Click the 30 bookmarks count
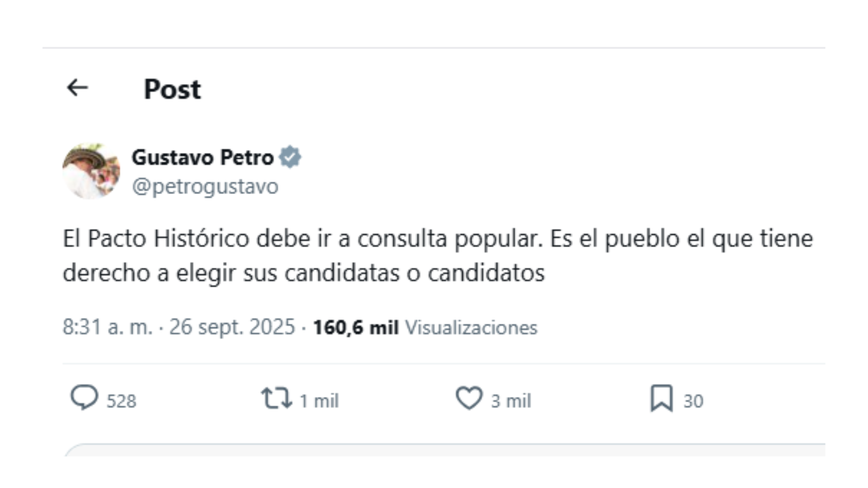The image size is (868, 488). (693, 401)
